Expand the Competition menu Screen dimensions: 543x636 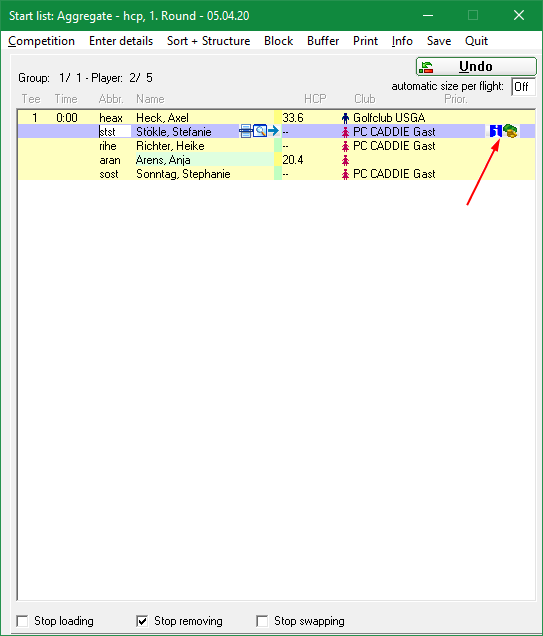coord(41,41)
